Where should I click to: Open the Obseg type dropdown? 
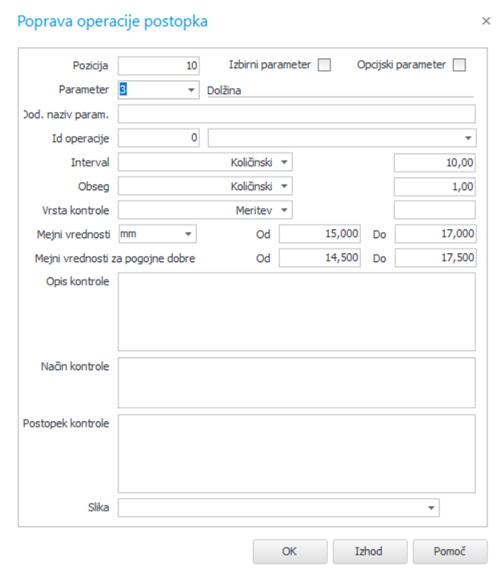coord(284,186)
